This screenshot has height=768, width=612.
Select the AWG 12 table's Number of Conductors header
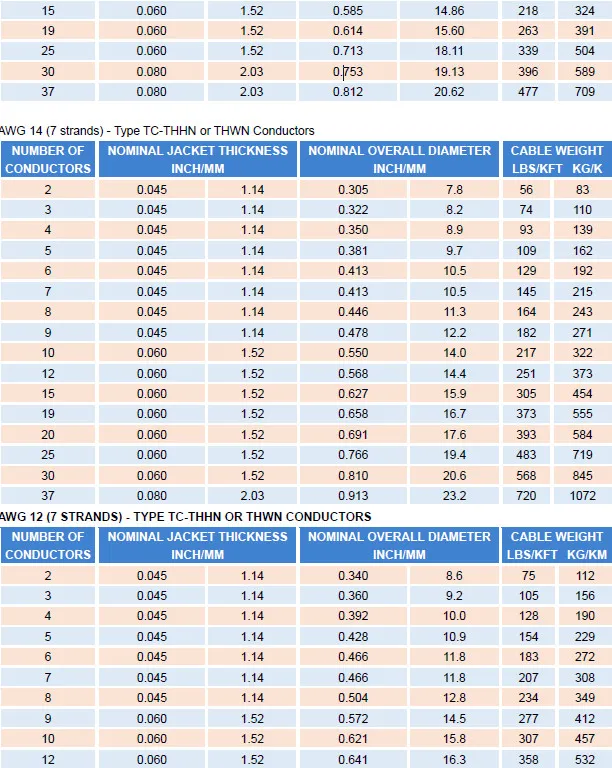click(x=48, y=545)
